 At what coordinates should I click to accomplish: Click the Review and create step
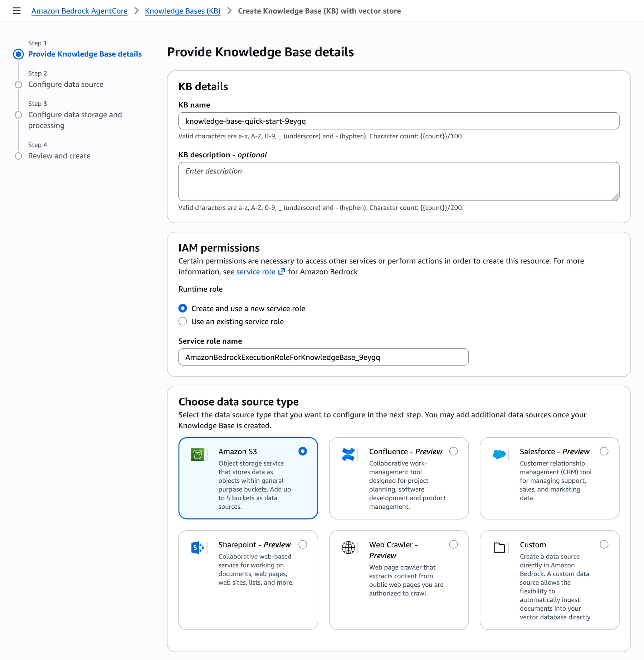59,156
